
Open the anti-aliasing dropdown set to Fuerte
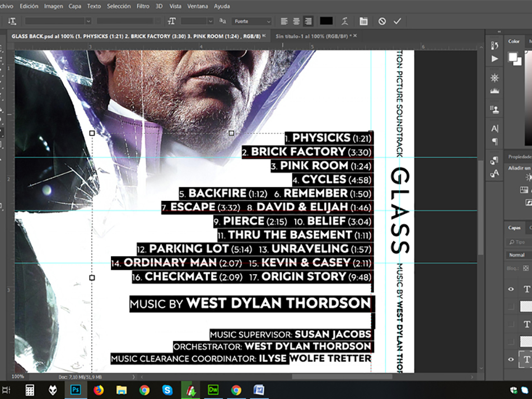click(x=253, y=21)
